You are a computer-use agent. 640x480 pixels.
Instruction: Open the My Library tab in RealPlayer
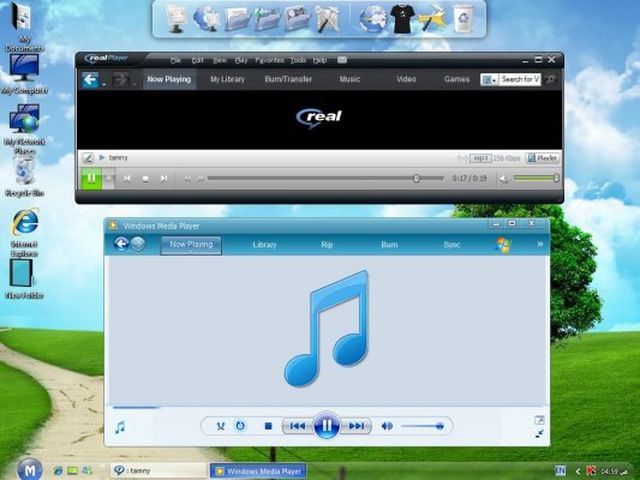(227, 79)
